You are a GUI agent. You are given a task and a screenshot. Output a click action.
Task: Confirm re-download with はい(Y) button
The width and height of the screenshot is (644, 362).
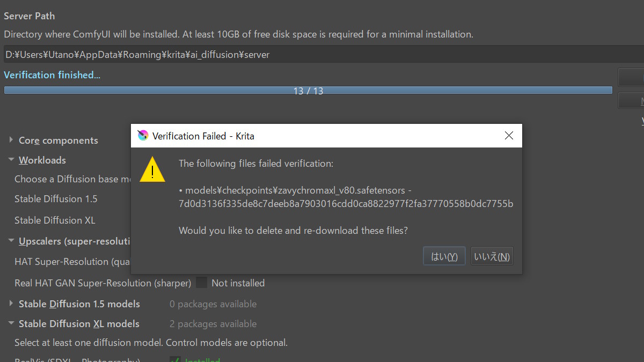[444, 256]
